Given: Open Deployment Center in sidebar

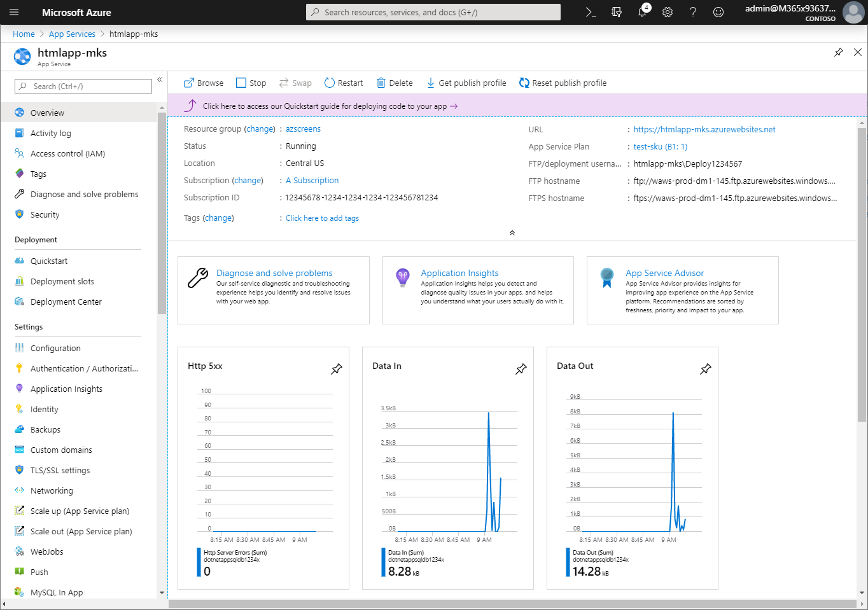Looking at the screenshot, I should (66, 302).
